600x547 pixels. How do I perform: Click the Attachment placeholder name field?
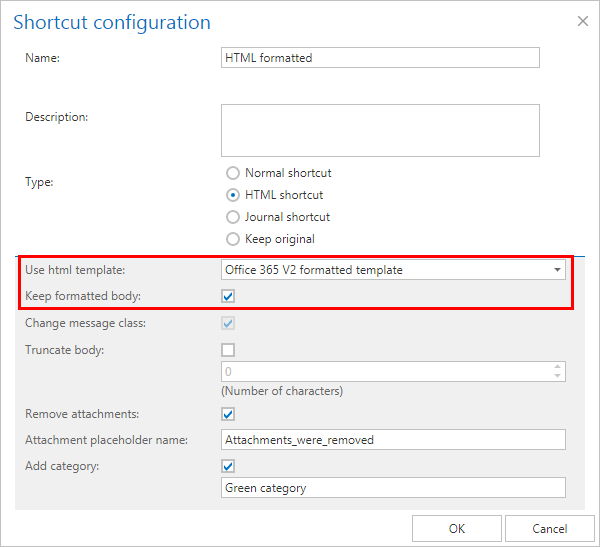[393, 440]
